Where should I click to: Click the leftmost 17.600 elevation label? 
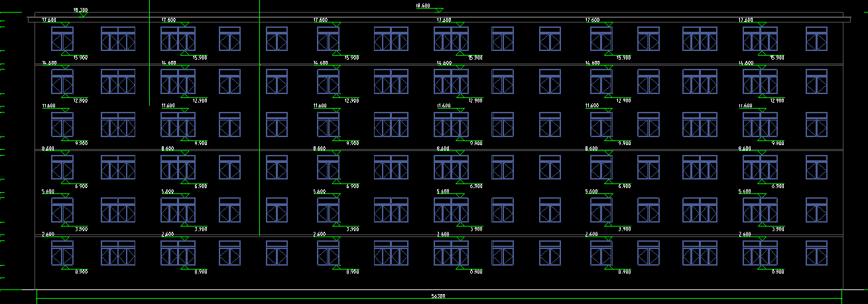tap(49, 21)
